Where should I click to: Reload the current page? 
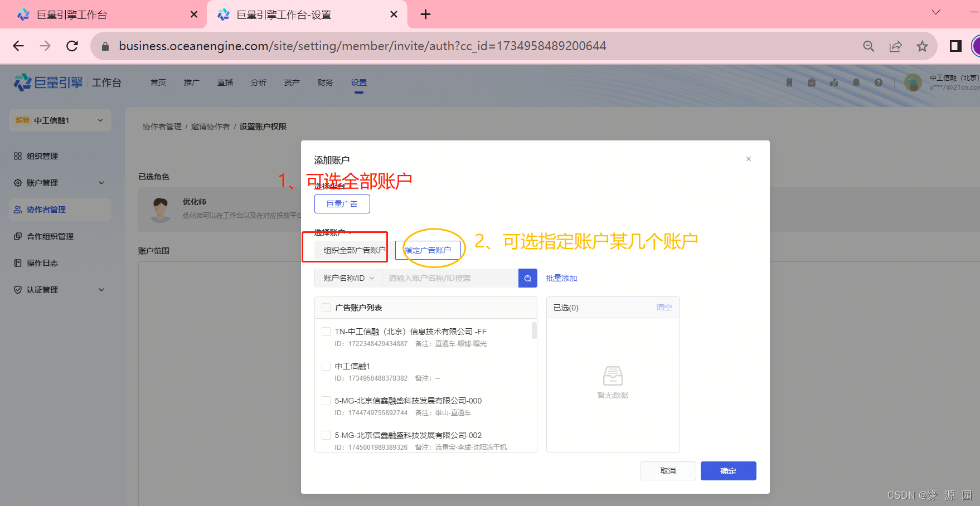(x=72, y=46)
